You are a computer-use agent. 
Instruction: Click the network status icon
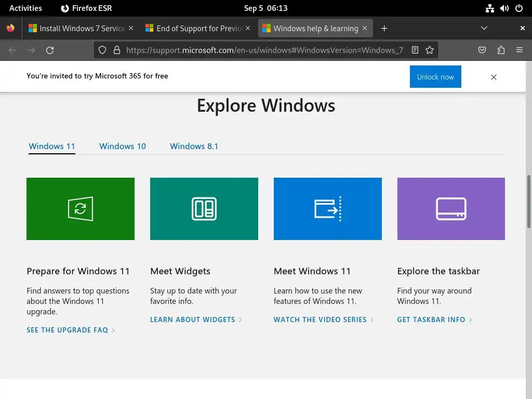489,8
